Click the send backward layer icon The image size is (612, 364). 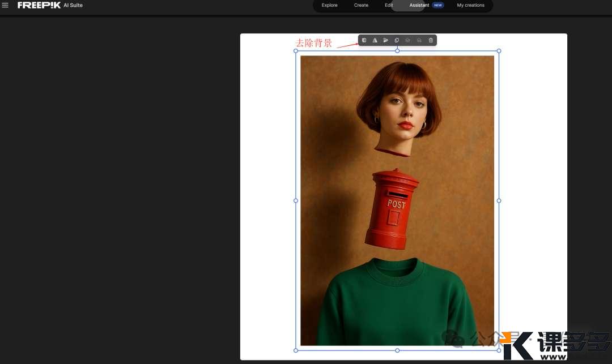click(x=419, y=40)
